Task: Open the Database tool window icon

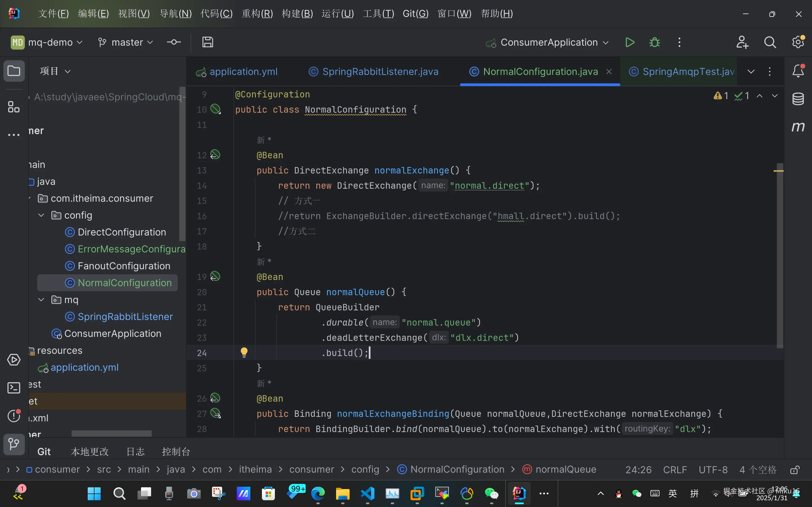Action: coord(798,99)
